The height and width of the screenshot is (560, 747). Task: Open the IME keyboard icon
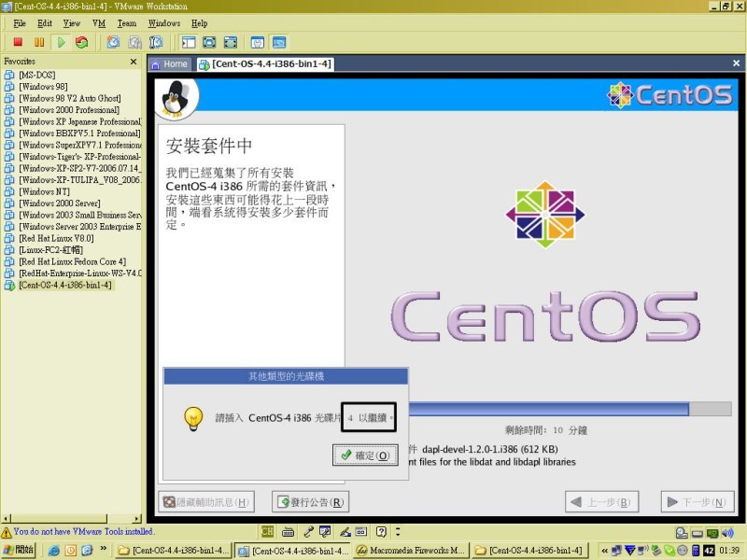(288, 531)
